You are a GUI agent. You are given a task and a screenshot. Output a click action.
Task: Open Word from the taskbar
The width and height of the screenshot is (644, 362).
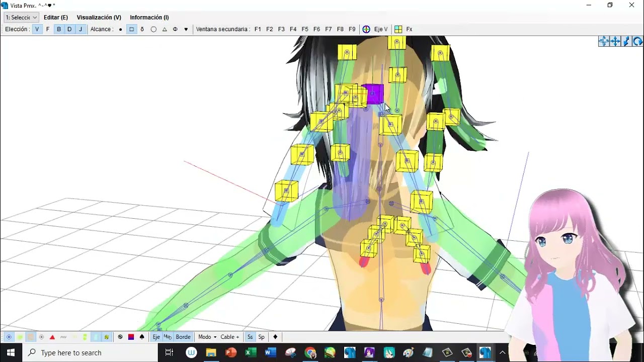pos(270,352)
